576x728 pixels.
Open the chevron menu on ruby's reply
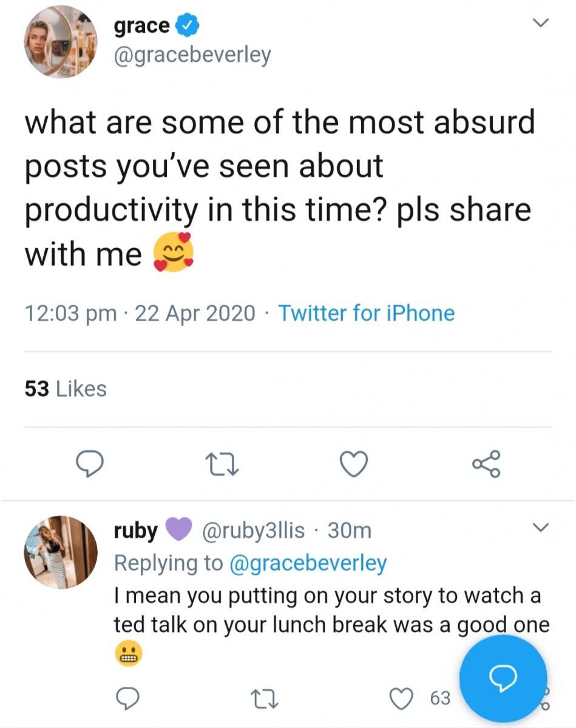click(539, 527)
